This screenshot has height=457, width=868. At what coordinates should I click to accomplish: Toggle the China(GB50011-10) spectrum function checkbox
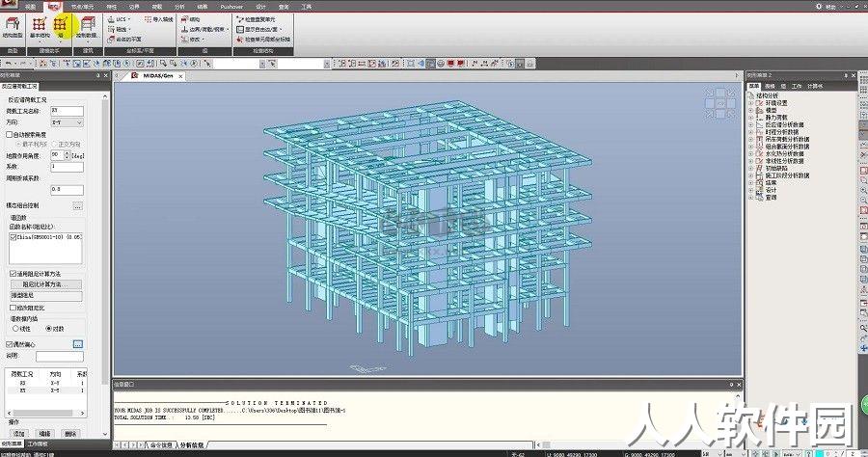(14, 237)
